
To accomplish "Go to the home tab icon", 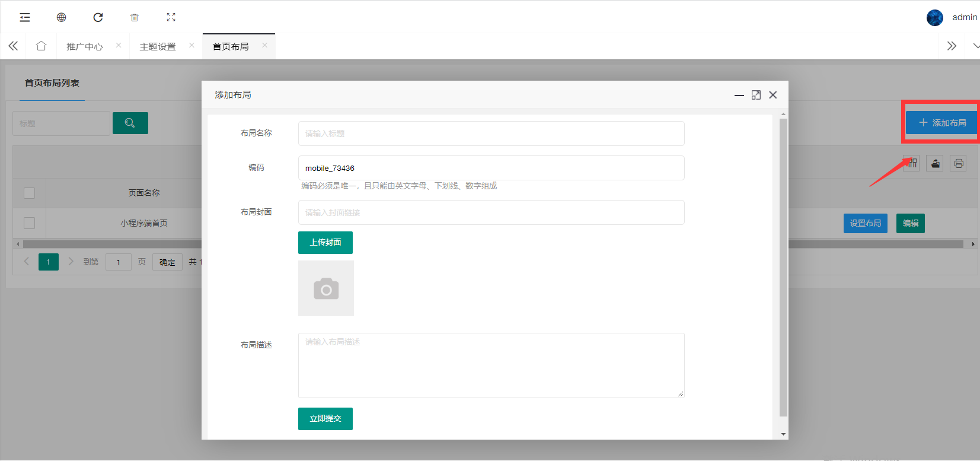I will coord(41,46).
